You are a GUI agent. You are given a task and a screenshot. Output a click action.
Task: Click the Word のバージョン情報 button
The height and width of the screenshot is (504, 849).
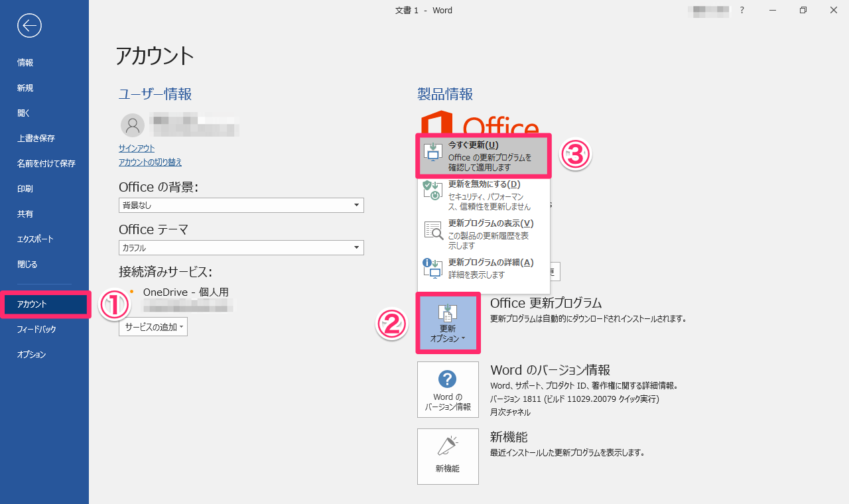click(x=448, y=389)
